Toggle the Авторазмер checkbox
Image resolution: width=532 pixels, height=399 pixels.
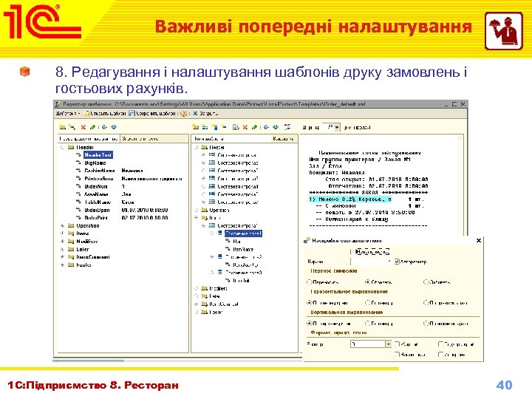pos(397,262)
